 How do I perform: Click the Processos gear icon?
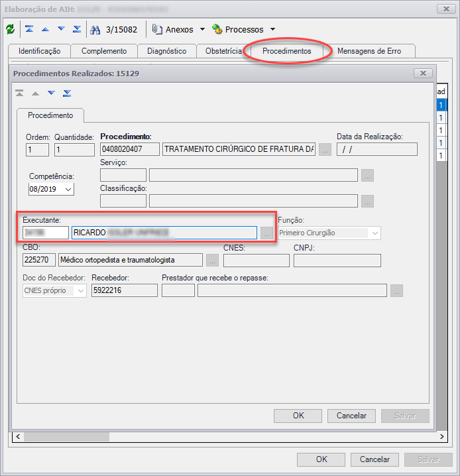(217, 29)
